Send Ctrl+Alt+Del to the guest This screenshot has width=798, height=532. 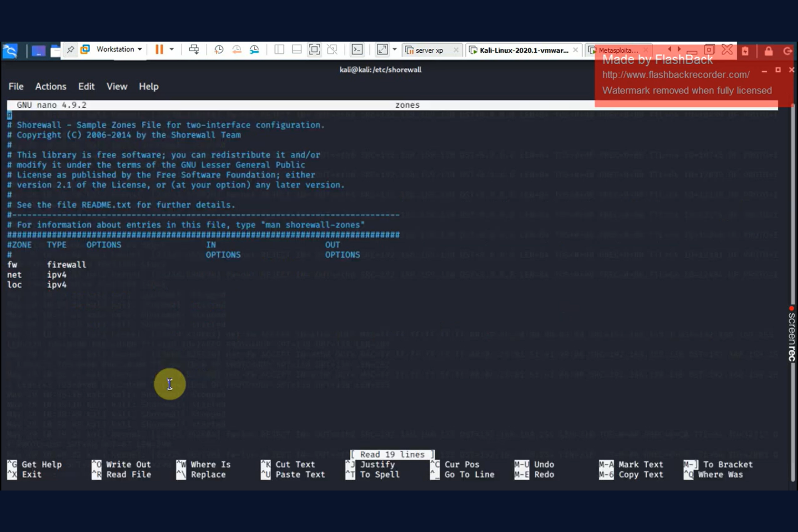click(194, 50)
